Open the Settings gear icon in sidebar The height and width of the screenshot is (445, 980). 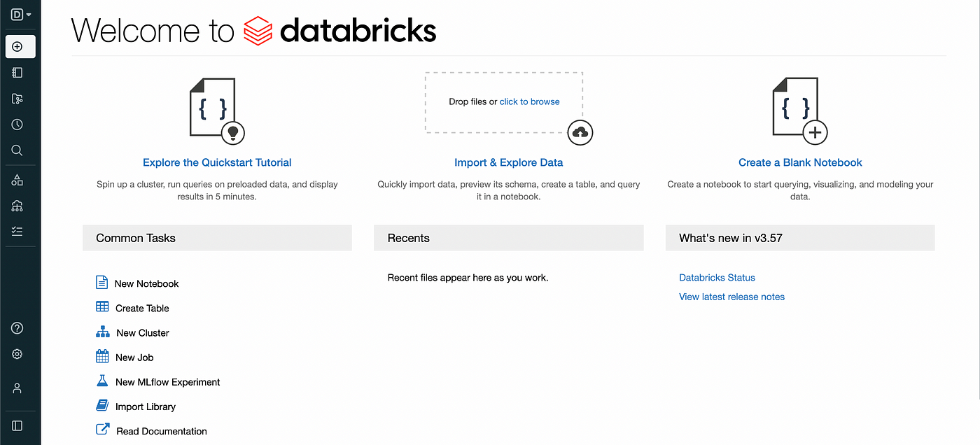click(17, 354)
